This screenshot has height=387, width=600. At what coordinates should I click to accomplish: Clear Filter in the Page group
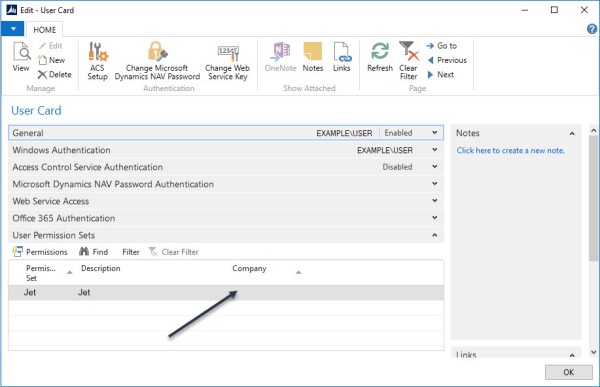408,61
